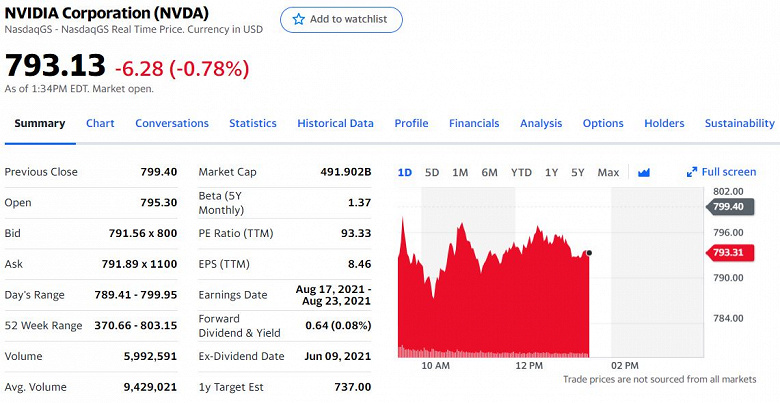Open the Statistics tab
The width and height of the screenshot is (780, 403).
click(x=252, y=123)
